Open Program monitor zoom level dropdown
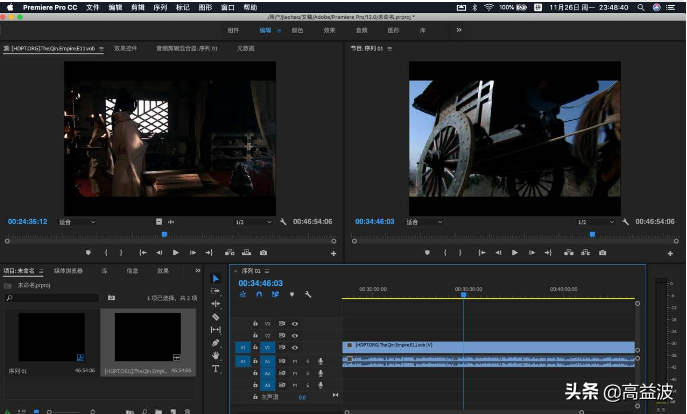Image resolution: width=687 pixels, height=414 pixels. click(x=424, y=222)
